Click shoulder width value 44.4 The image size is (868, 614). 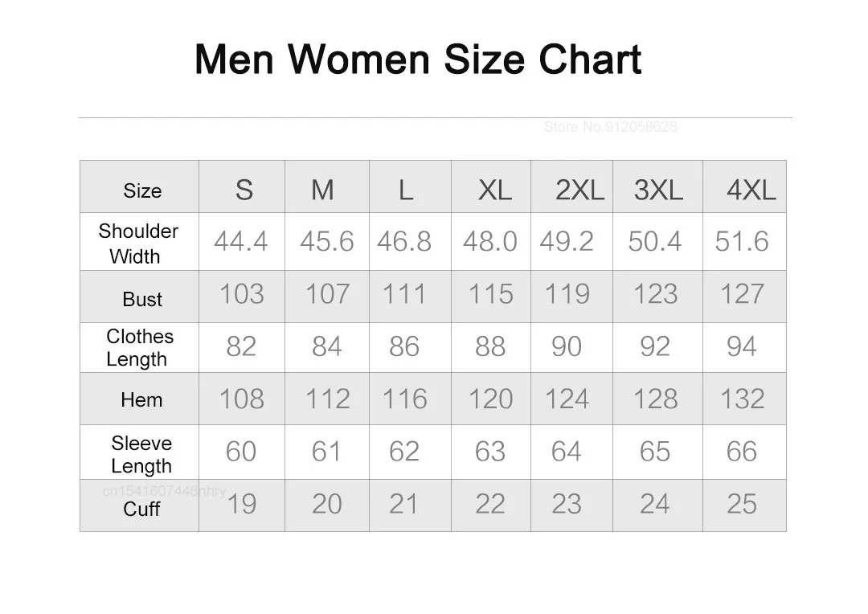click(x=241, y=241)
